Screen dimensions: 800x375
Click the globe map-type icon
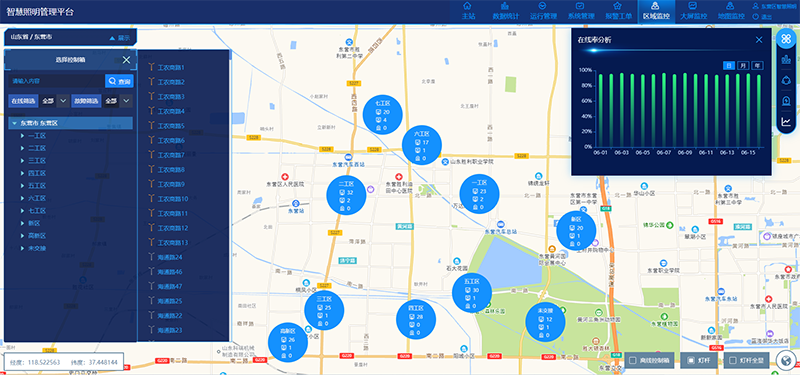[x=786, y=361]
